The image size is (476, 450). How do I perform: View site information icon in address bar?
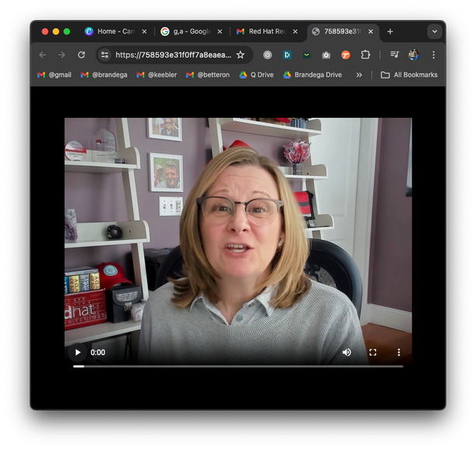[105, 55]
